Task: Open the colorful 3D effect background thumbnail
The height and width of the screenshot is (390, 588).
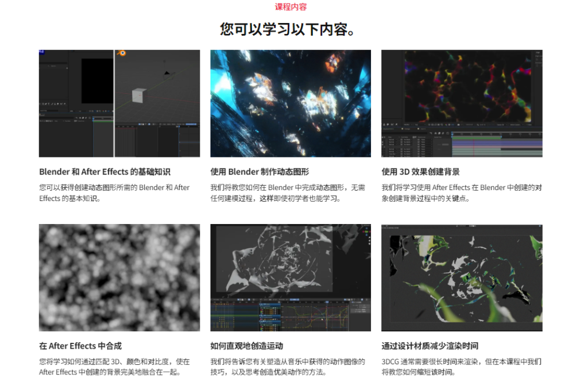Action: [462, 103]
